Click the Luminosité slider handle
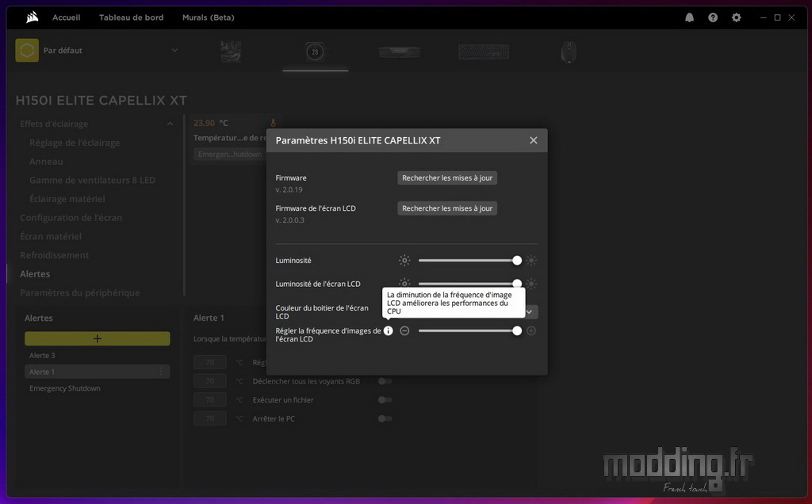The image size is (812, 504). [517, 260]
